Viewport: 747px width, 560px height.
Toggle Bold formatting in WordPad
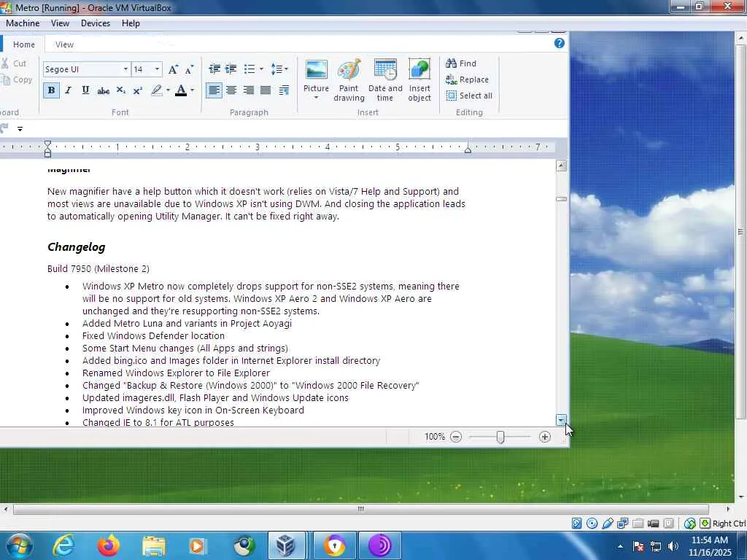coord(52,90)
